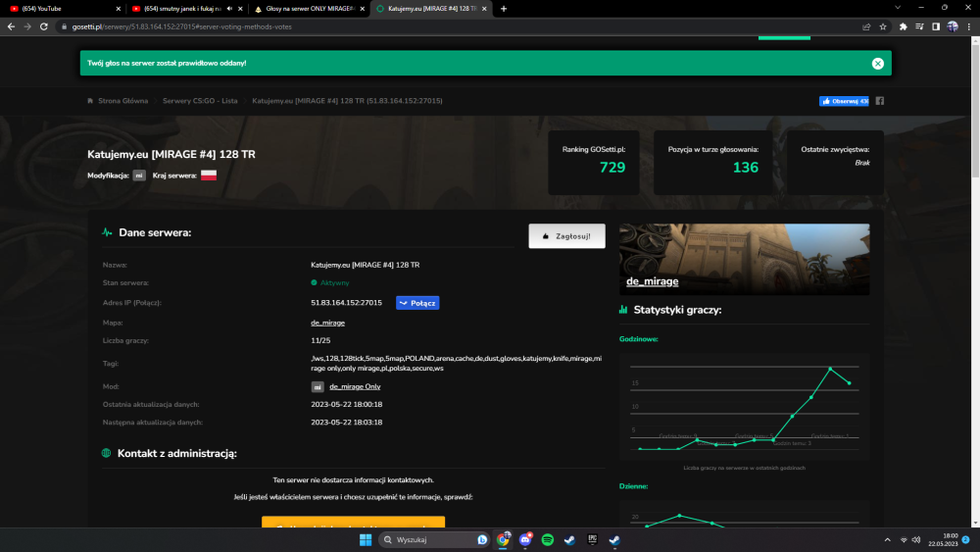Open the de_mirage Only mod link

pyautogui.click(x=355, y=387)
